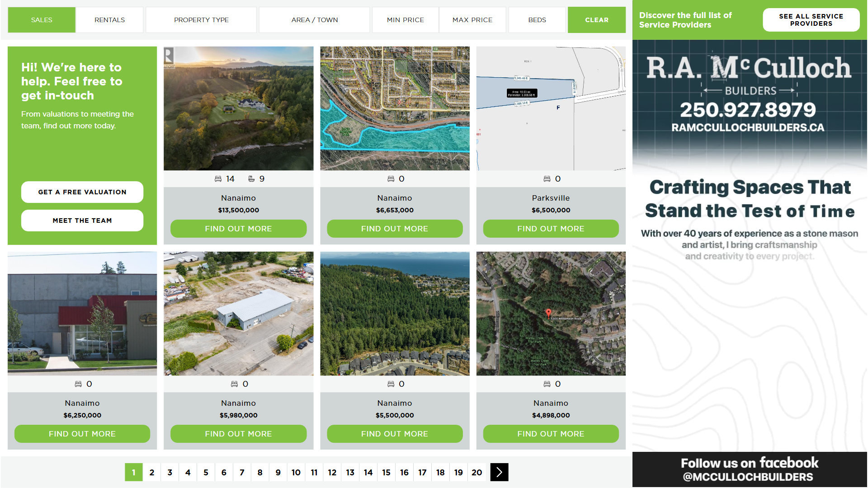Viewport: 868px width, 488px height.
Task: Open the Min Price dropdown
Action: pos(405,20)
